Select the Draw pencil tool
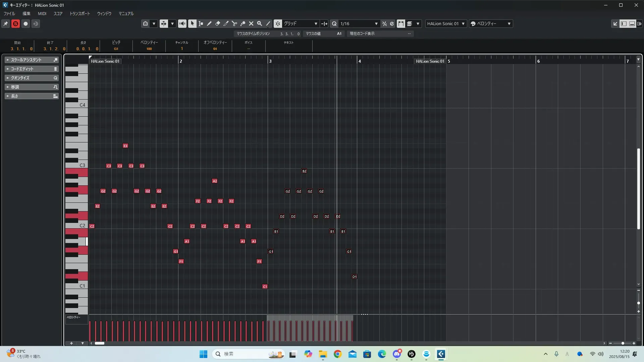This screenshot has height=362, width=644. click(x=209, y=23)
